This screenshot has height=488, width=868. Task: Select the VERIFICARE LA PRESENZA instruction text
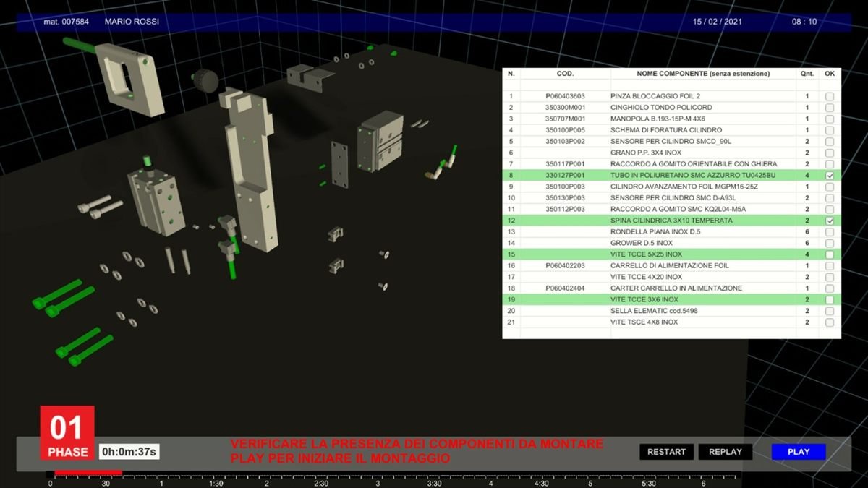point(417,451)
